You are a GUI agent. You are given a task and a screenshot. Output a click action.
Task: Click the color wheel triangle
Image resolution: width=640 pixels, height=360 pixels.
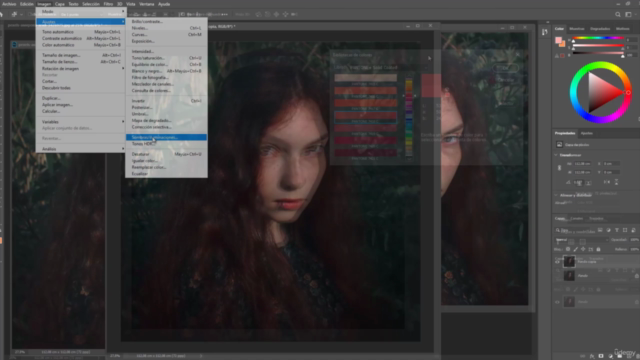tap(601, 93)
